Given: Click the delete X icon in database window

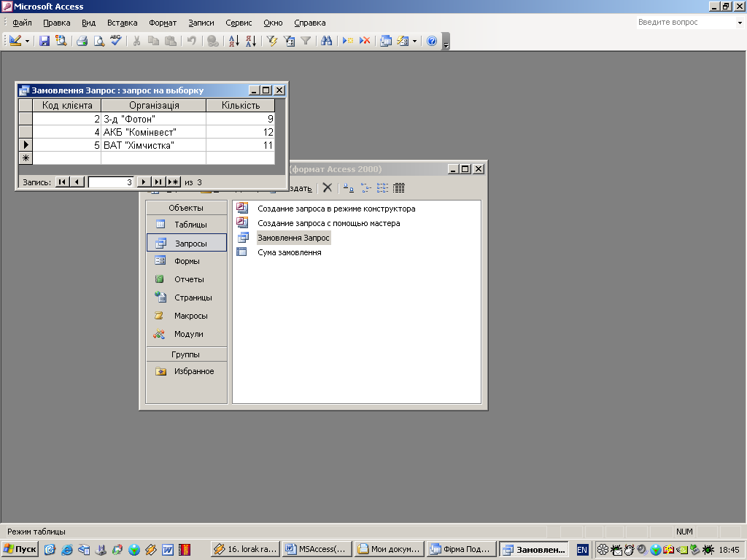Looking at the screenshot, I should point(328,187).
